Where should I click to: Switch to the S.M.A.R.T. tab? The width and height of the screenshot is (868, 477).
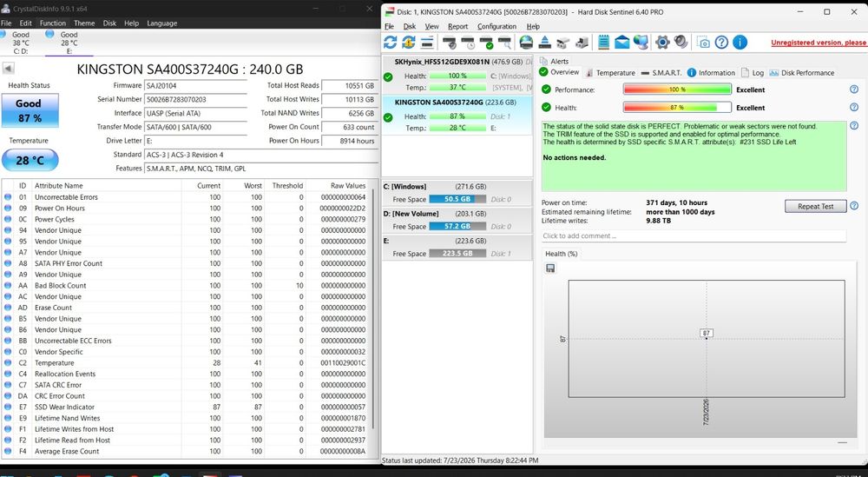click(x=661, y=73)
